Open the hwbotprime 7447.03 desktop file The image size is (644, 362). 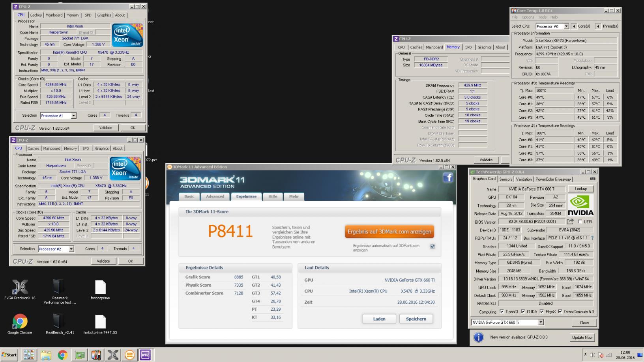coord(100,325)
